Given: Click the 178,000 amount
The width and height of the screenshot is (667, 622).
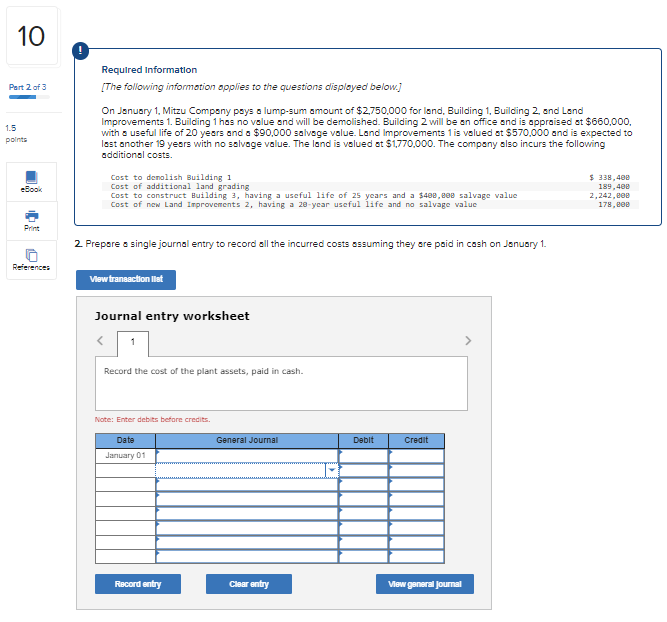Looking at the screenshot, I should (x=614, y=204).
